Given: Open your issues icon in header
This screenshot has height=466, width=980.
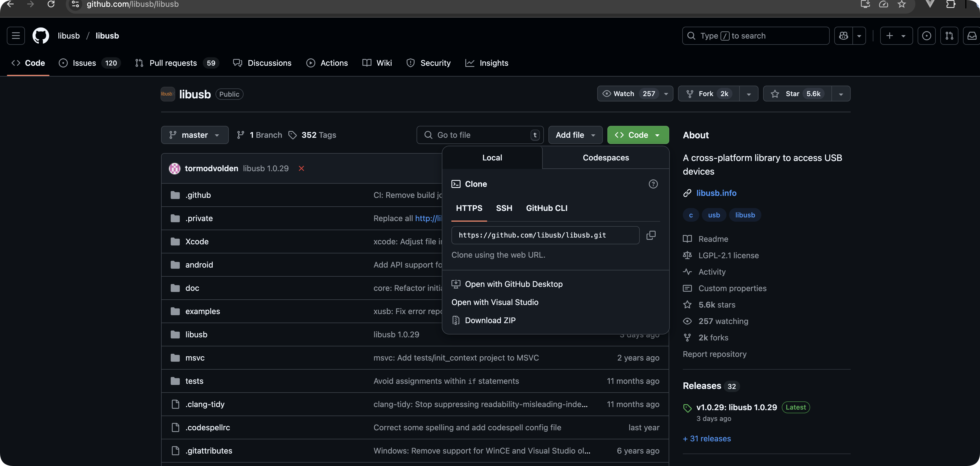Looking at the screenshot, I should point(926,36).
